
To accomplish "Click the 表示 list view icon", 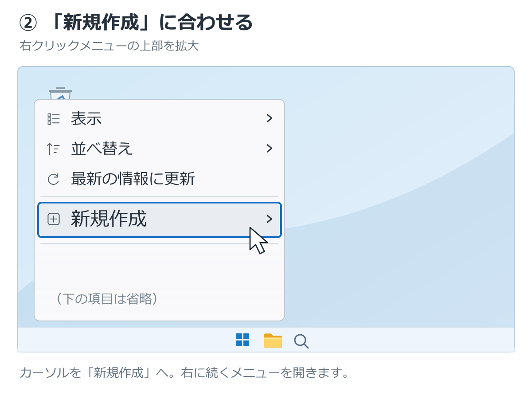I will pos(53,119).
